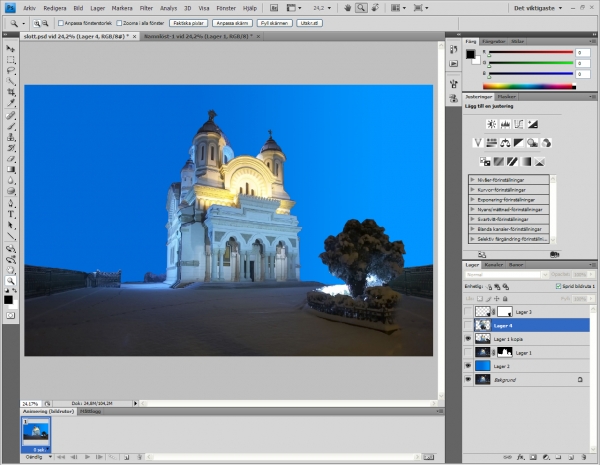Uncheck Sprid bildruta 1 checkbox
This screenshot has width=600, height=465.
[558, 286]
